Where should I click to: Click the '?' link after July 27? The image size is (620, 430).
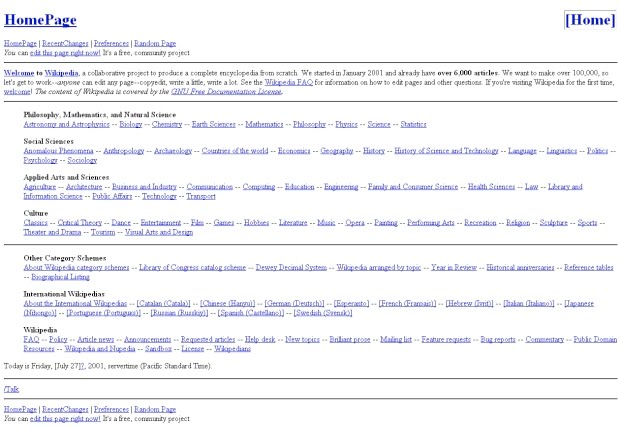click(82, 366)
